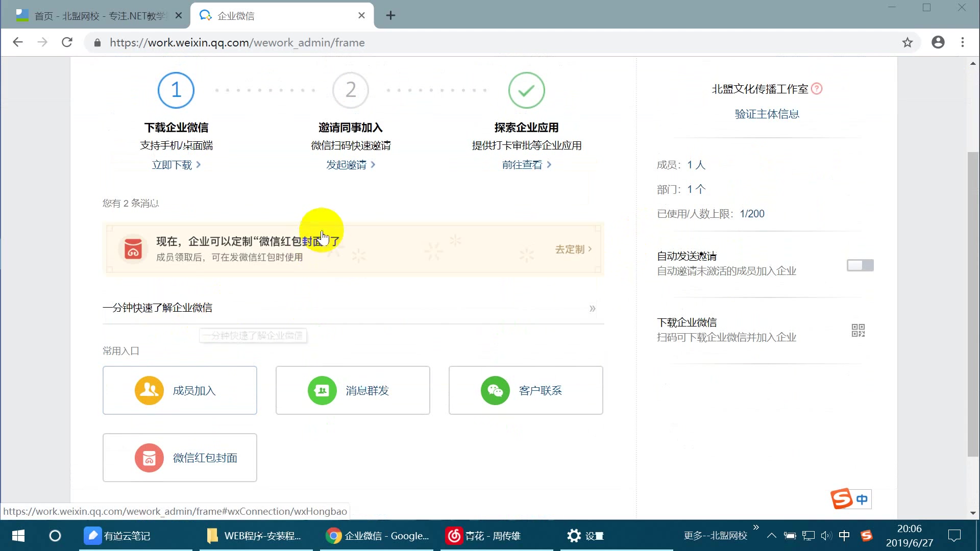The width and height of the screenshot is (980, 551).
Task: Toggle the 自动发送邀请 switch
Action: click(x=860, y=265)
